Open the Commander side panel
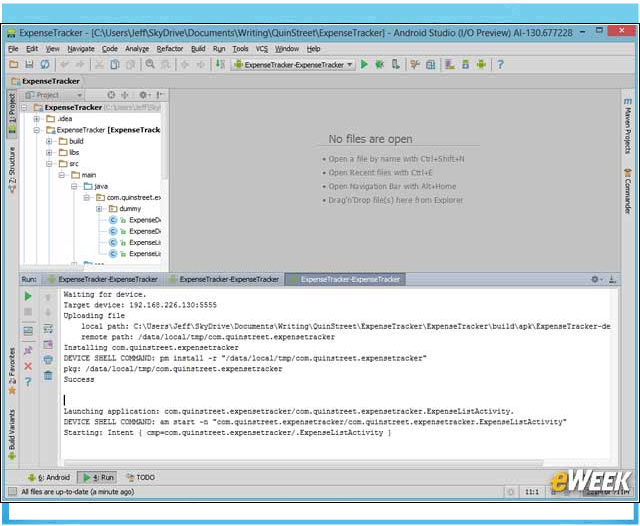This screenshot has width=640, height=526. tap(627, 191)
